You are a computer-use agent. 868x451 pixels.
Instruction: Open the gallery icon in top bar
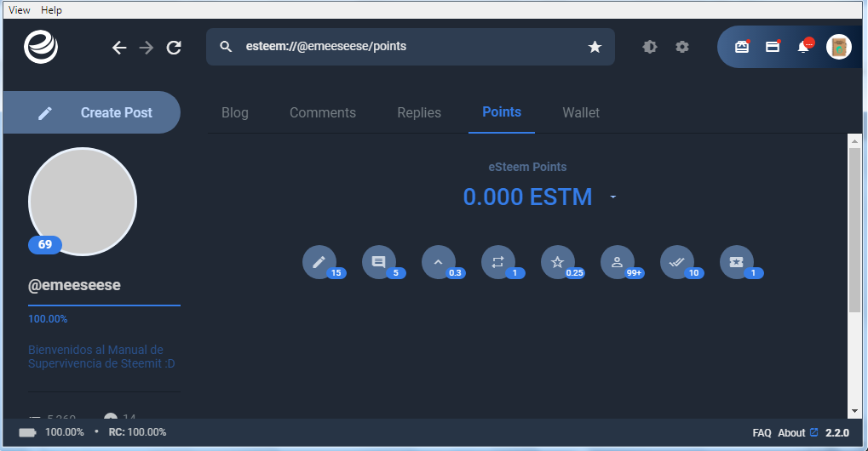pos(742,47)
